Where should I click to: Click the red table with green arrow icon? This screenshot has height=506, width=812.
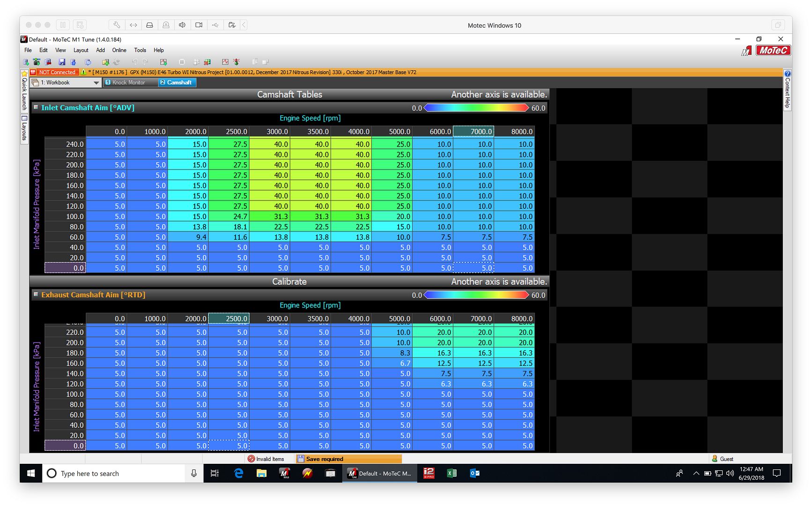(x=163, y=62)
